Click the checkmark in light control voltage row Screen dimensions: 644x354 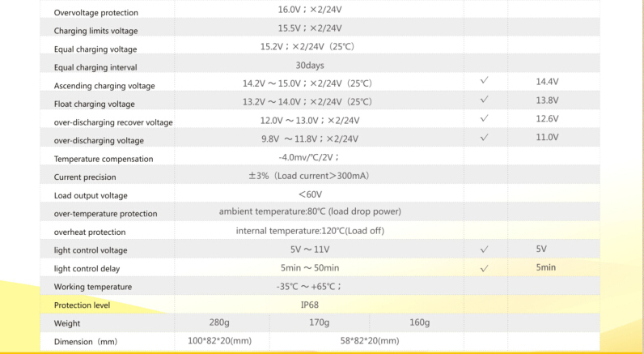pyautogui.click(x=484, y=250)
